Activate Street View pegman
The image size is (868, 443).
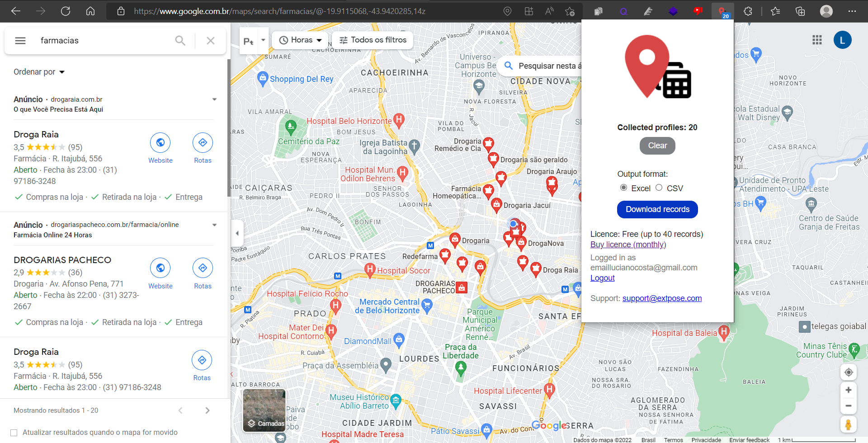(x=849, y=425)
